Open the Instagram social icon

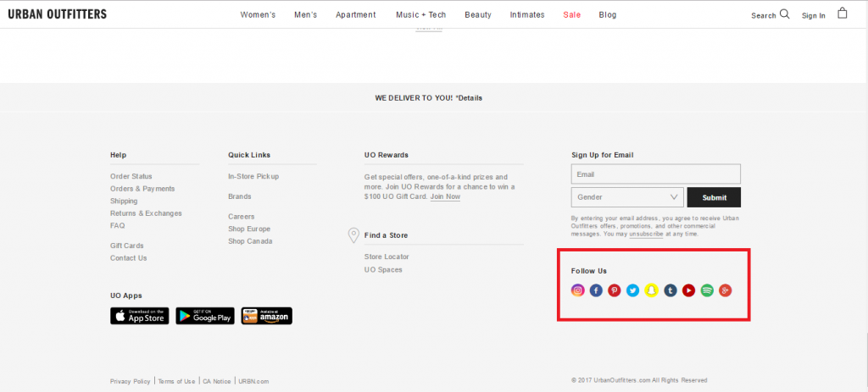coord(577,290)
